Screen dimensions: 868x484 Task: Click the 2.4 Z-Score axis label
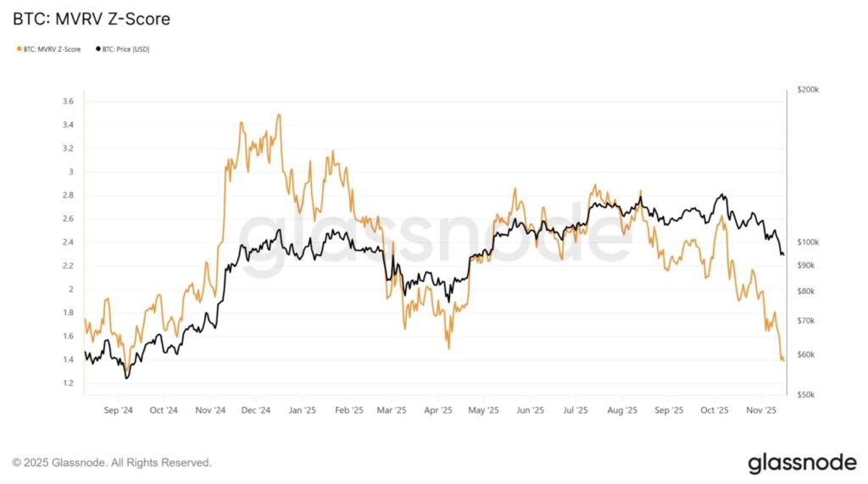tap(69, 242)
